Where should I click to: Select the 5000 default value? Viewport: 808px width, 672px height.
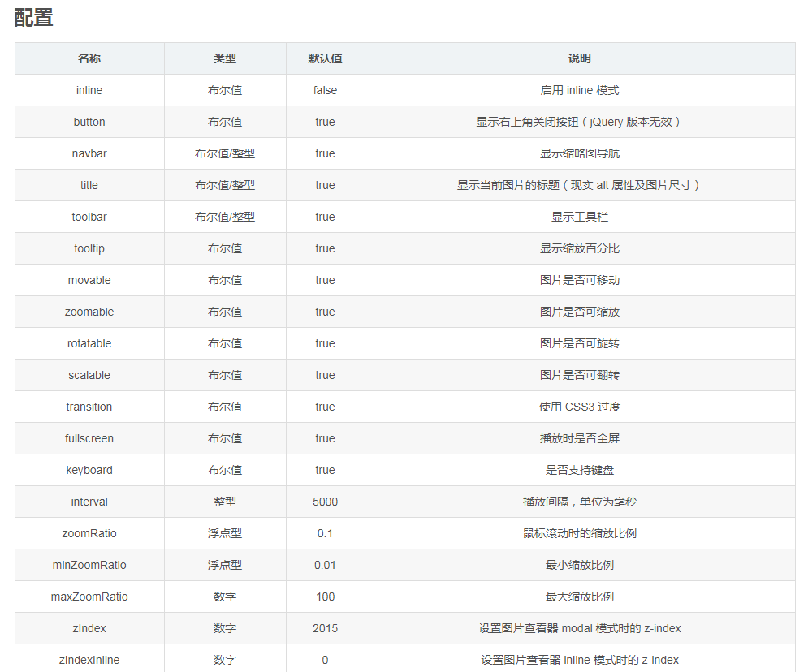point(325,502)
